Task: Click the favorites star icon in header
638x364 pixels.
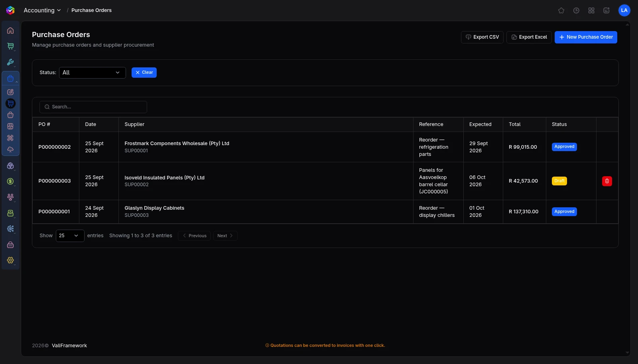Action: (561, 10)
